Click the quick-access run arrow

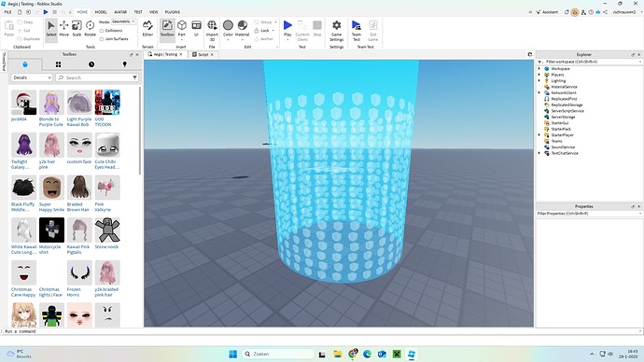coord(46,12)
